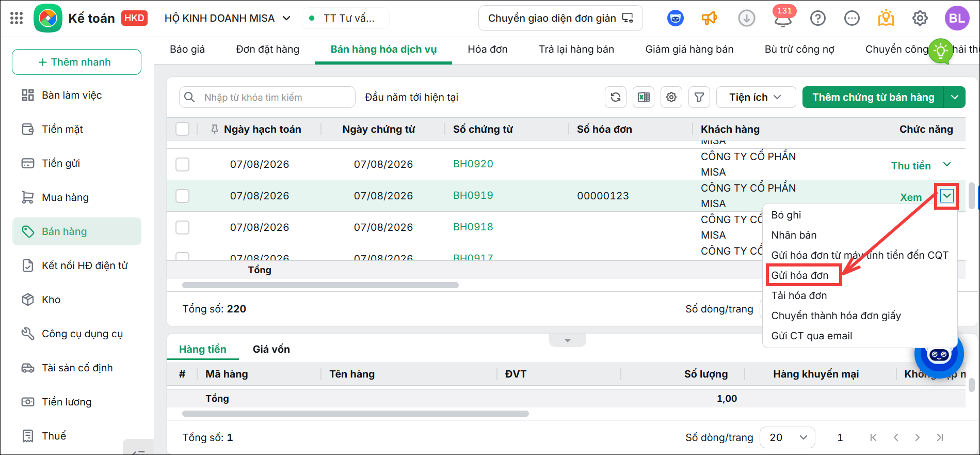Click the download arrow icon in header
The height and width of the screenshot is (455, 980).
pyautogui.click(x=746, y=19)
